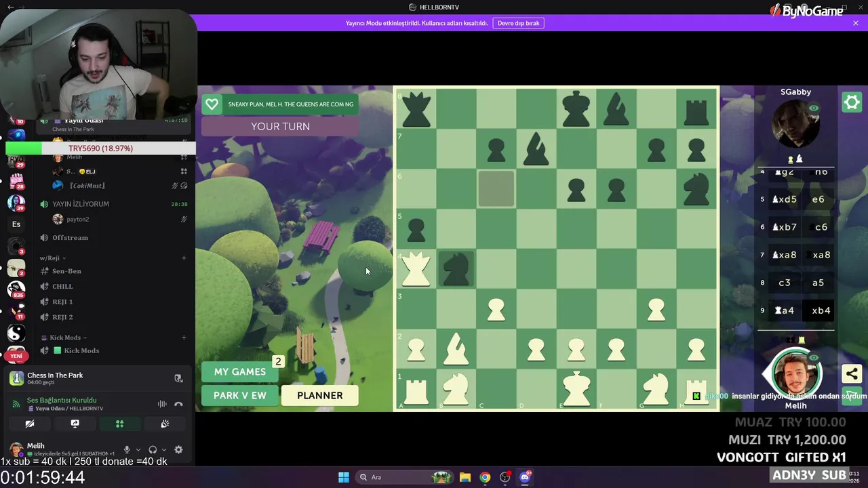The image size is (868, 488).
Task: Toggle the eye icon on SGabby's avatar
Action: click(x=814, y=108)
